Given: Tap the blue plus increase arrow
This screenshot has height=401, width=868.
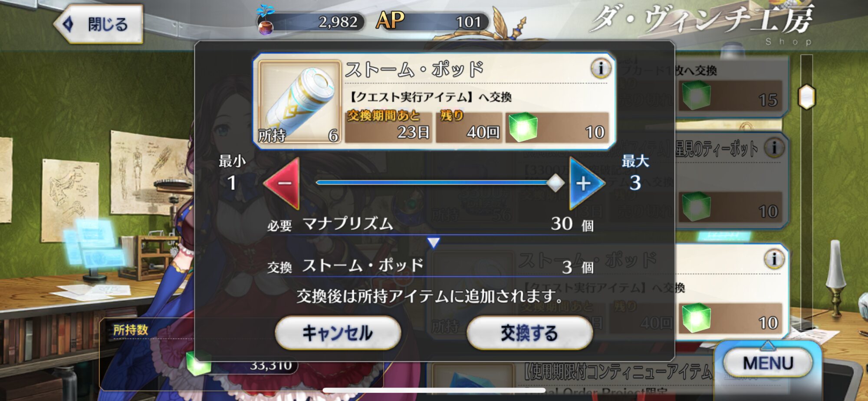Looking at the screenshot, I should tap(587, 183).
